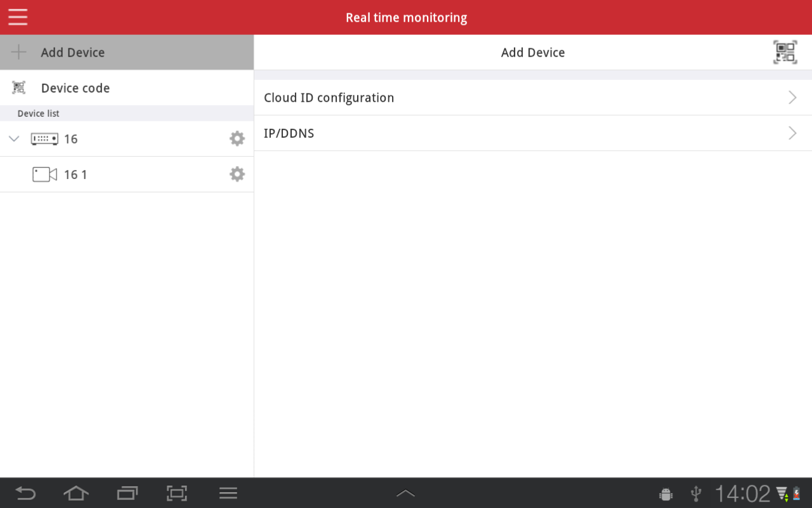Select camera 16 1 in the device list
812x508 pixels.
click(127, 174)
